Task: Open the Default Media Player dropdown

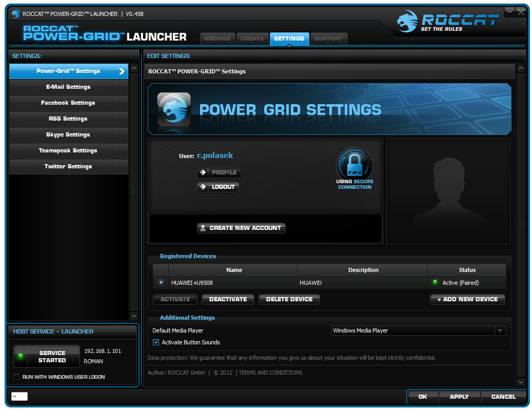Action: tap(500, 330)
